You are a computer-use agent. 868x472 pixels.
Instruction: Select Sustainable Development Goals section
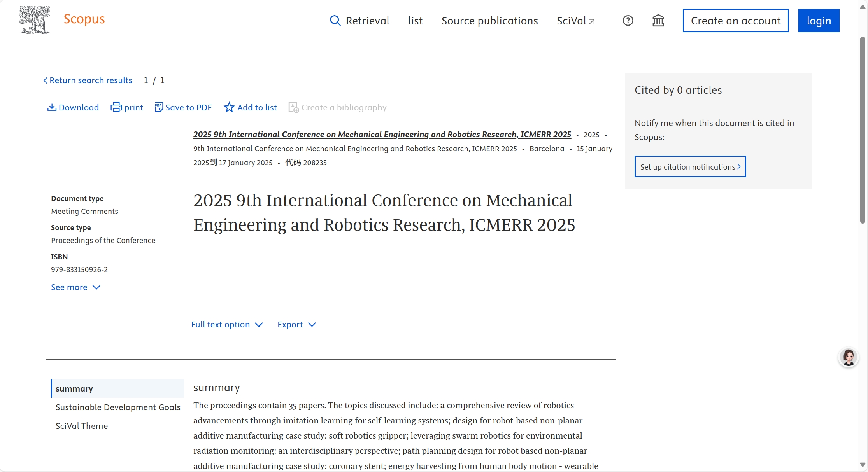pos(118,407)
